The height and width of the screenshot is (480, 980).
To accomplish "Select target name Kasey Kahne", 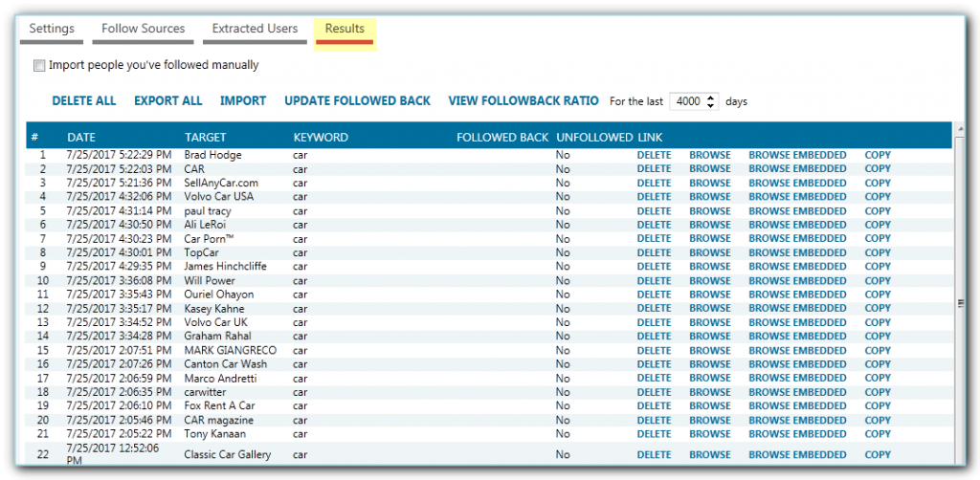I will point(213,308).
